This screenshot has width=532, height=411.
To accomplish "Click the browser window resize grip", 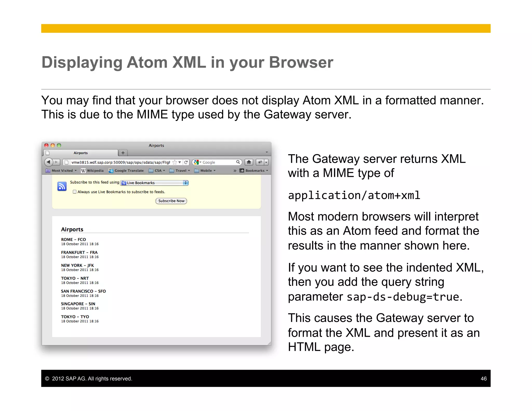I will [x=269, y=343].
